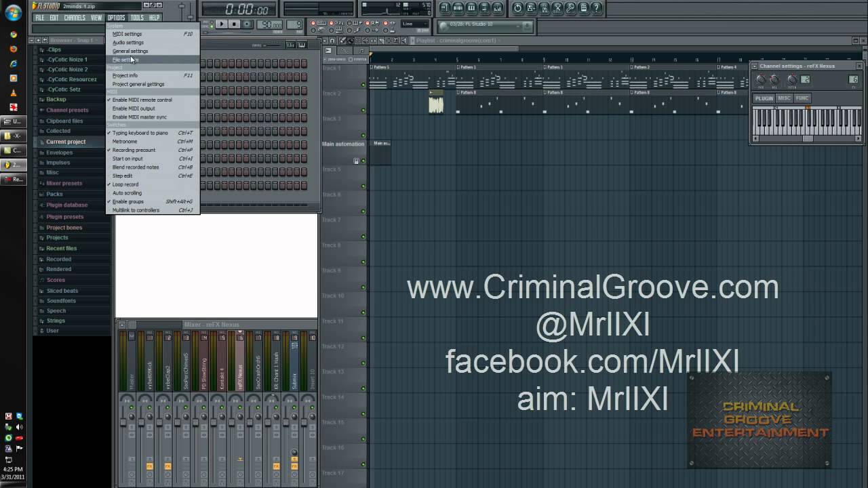The height and width of the screenshot is (488, 868).
Task: Click the question mark help icon
Action: 597,8
